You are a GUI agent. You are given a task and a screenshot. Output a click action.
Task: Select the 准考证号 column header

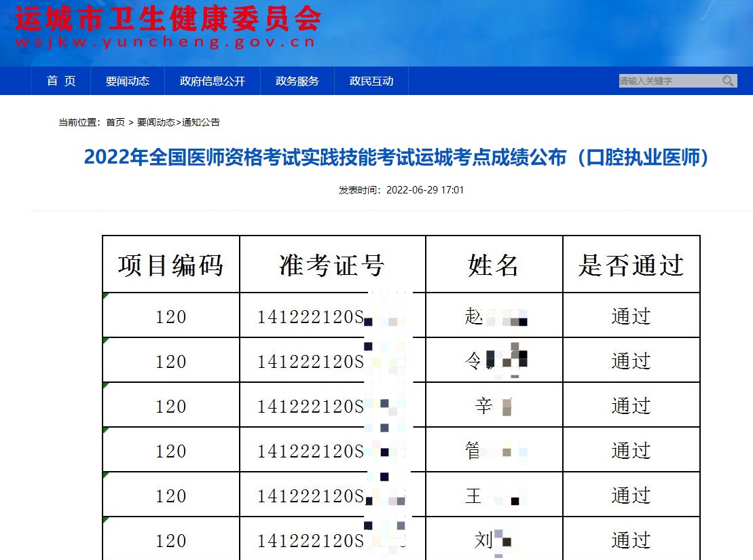(x=332, y=265)
